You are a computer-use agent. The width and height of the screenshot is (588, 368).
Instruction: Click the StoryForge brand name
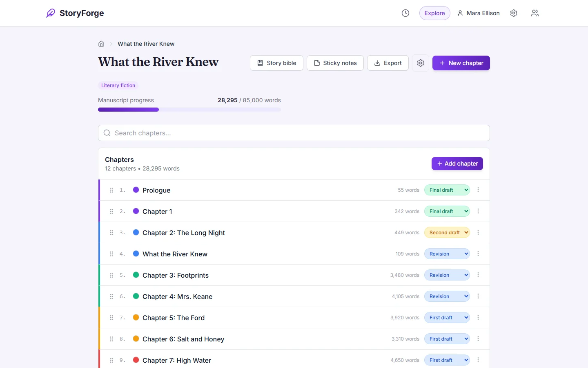click(82, 13)
